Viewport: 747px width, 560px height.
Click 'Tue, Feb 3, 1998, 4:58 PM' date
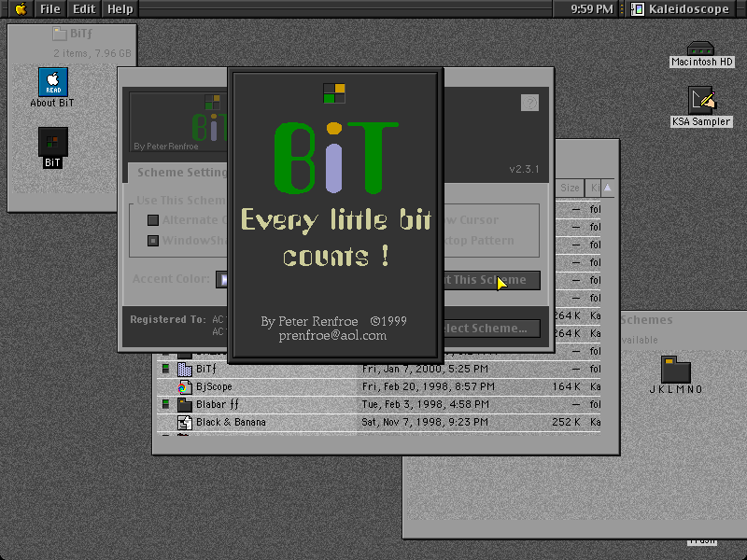point(425,405)
